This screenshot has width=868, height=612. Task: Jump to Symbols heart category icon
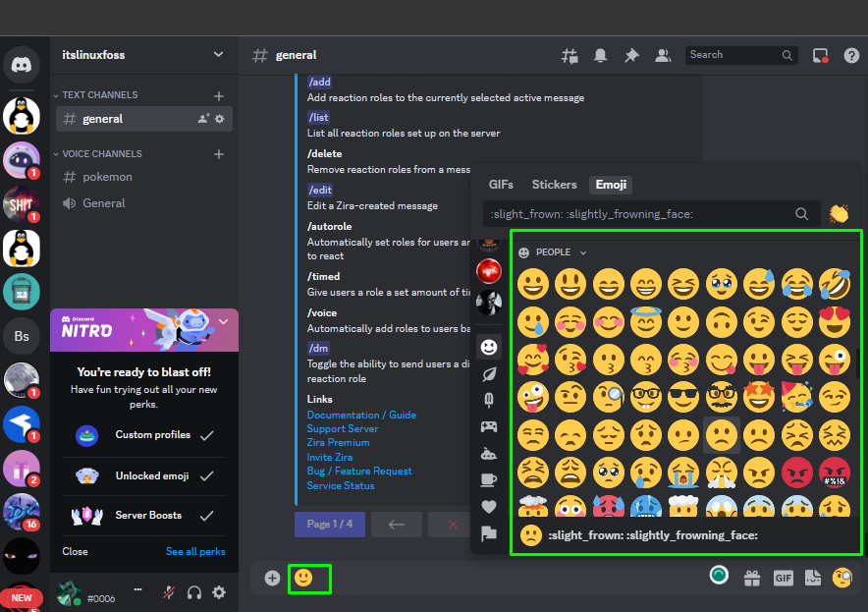click(x=489, y=507)
